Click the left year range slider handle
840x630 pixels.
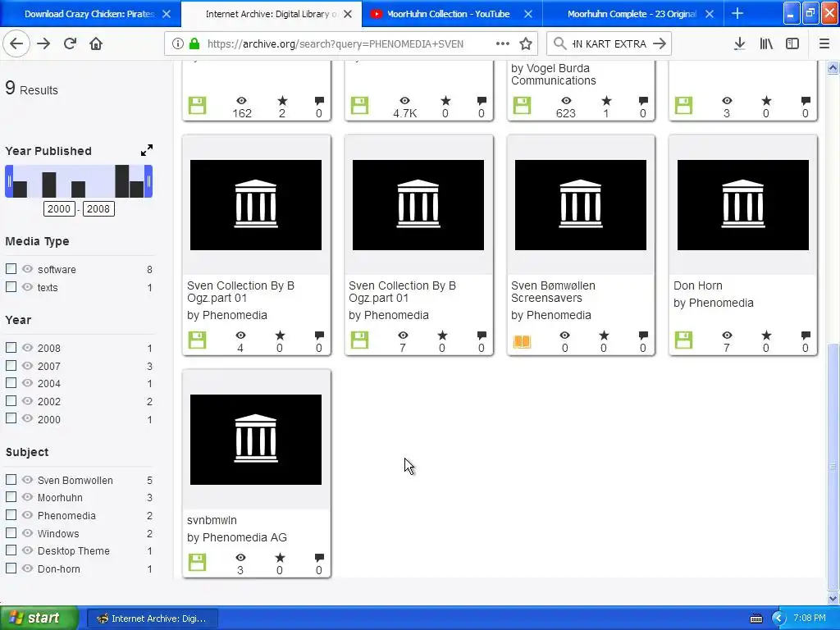coord(8,181)
